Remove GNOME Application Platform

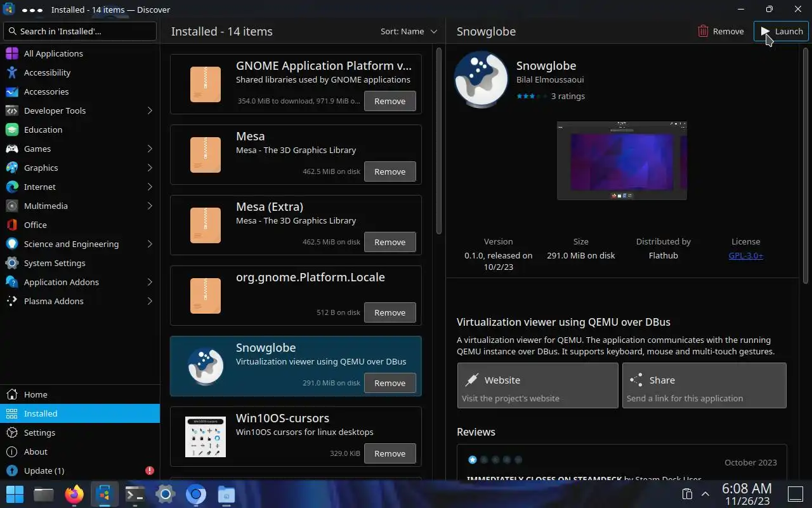(390, 101)
